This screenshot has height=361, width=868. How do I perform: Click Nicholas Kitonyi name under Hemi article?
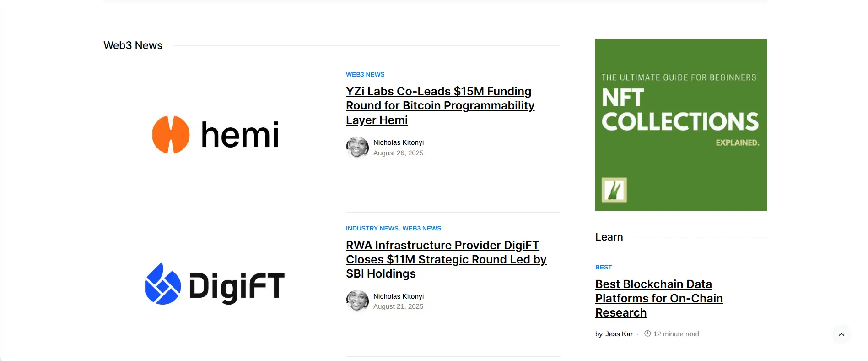tap(398, 142)
